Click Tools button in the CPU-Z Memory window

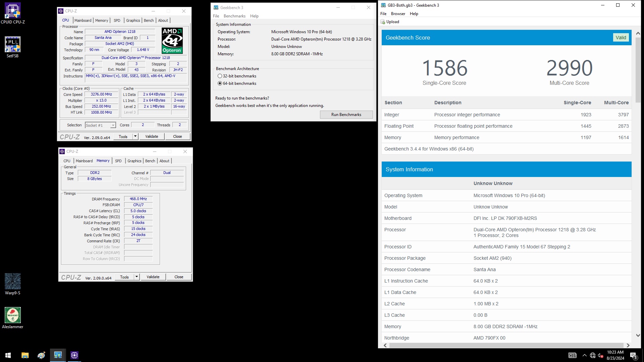(124, 277)
